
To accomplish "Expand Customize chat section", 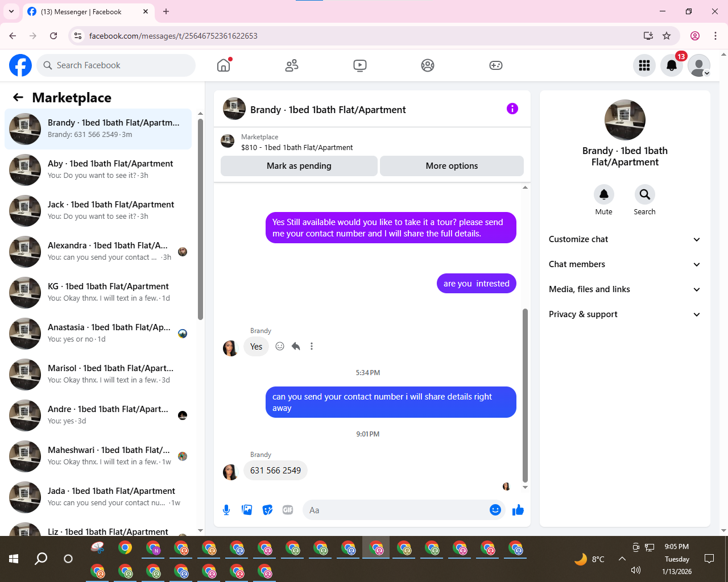I will pos(624,239).
